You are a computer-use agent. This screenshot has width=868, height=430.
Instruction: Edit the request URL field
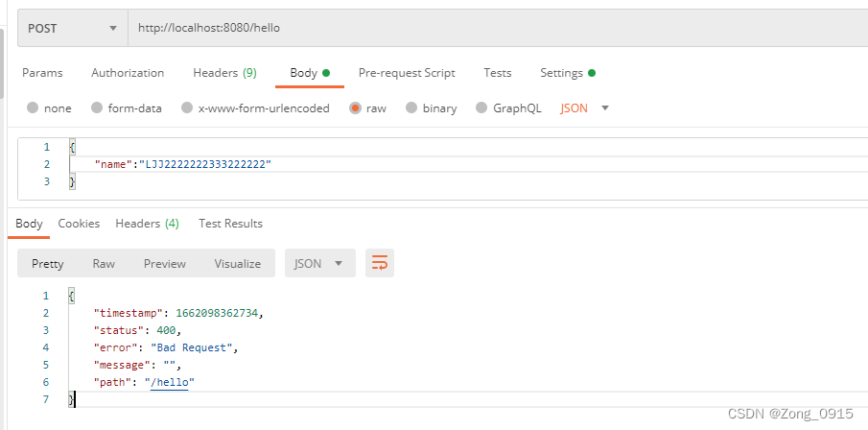pyautogui.click(x=498, y=28)
